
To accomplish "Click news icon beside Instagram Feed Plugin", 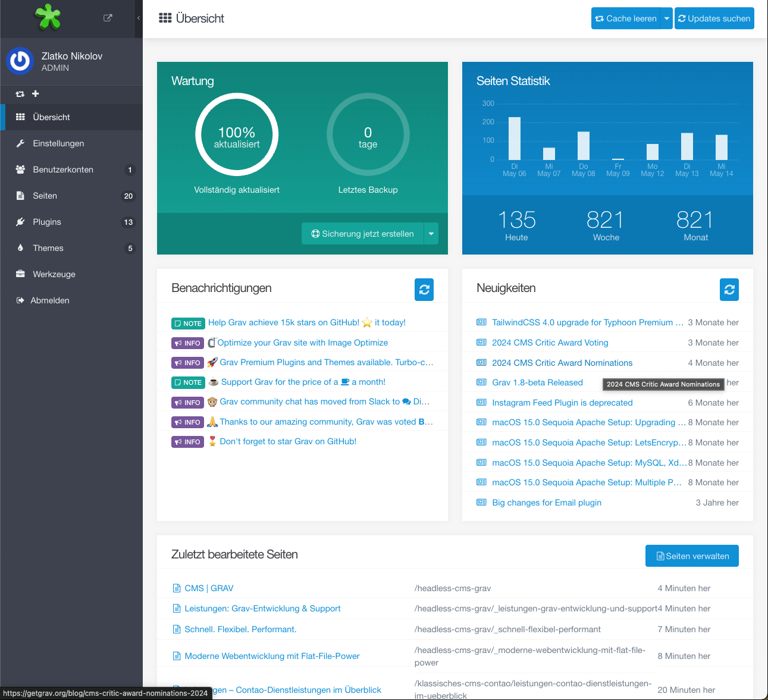I will click(481, 403).
